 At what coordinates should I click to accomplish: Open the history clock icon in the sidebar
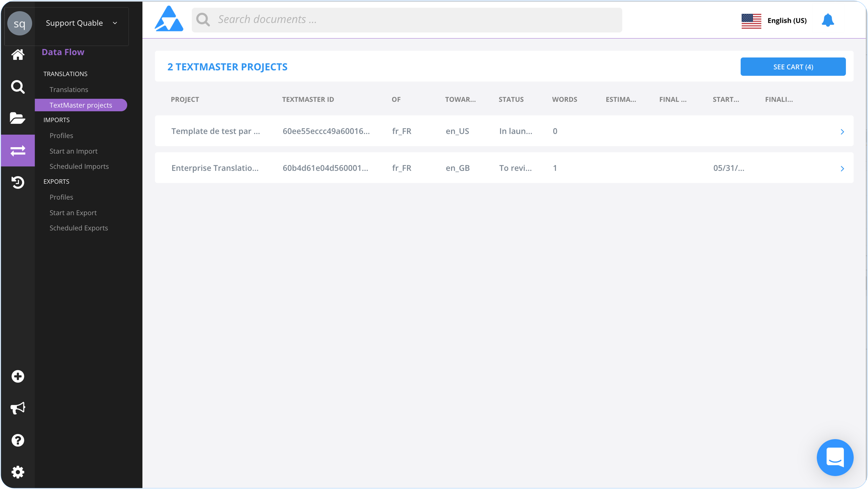18,182
